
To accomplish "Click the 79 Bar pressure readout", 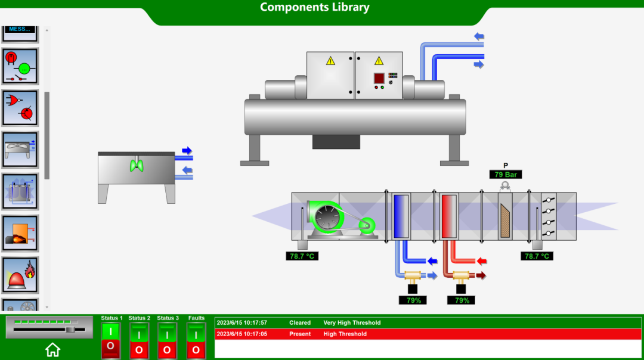I will [x=506, y=175].
